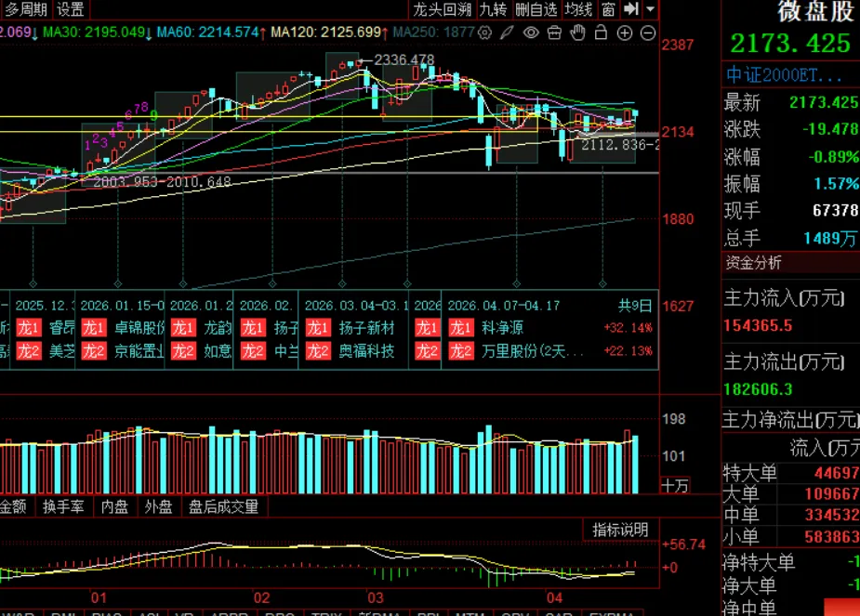860x616 pixels.
Task: Click 主力流入 value 154365.5
Action: [758, 325]
